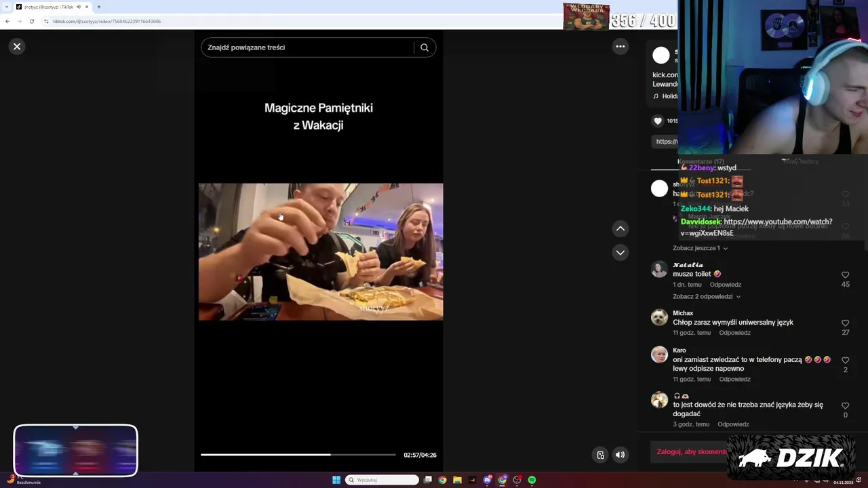Viewport: 868px width, 488px height.
Task: Reload the page in browser toolbar
Action: tap(31, 21)
